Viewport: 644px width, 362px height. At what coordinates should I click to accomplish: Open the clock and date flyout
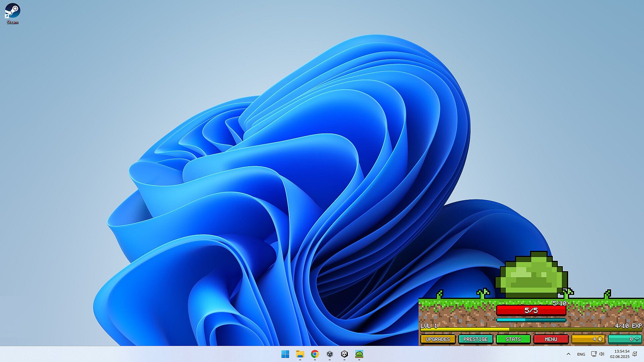[620, 354]
